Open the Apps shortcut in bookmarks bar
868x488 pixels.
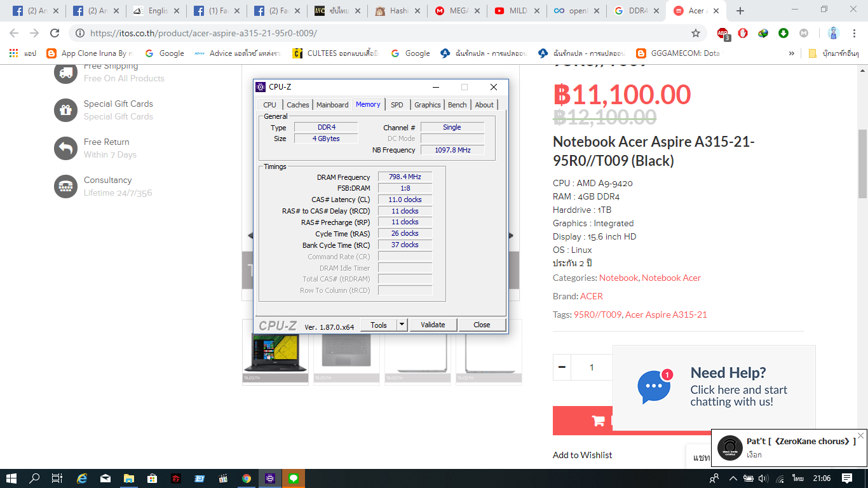(x=22, y=53)
